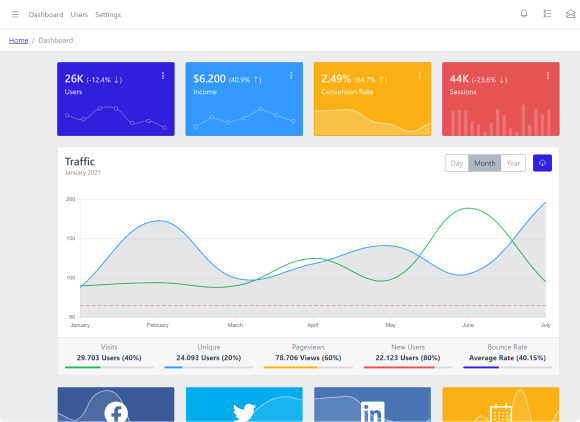Click the June label on chart axis
This screenshot has height=422, width=580.
[x=468, y=325]
